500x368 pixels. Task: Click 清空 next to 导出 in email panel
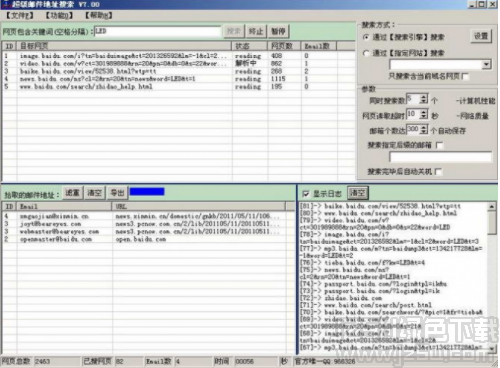click(x=94, y=193)
